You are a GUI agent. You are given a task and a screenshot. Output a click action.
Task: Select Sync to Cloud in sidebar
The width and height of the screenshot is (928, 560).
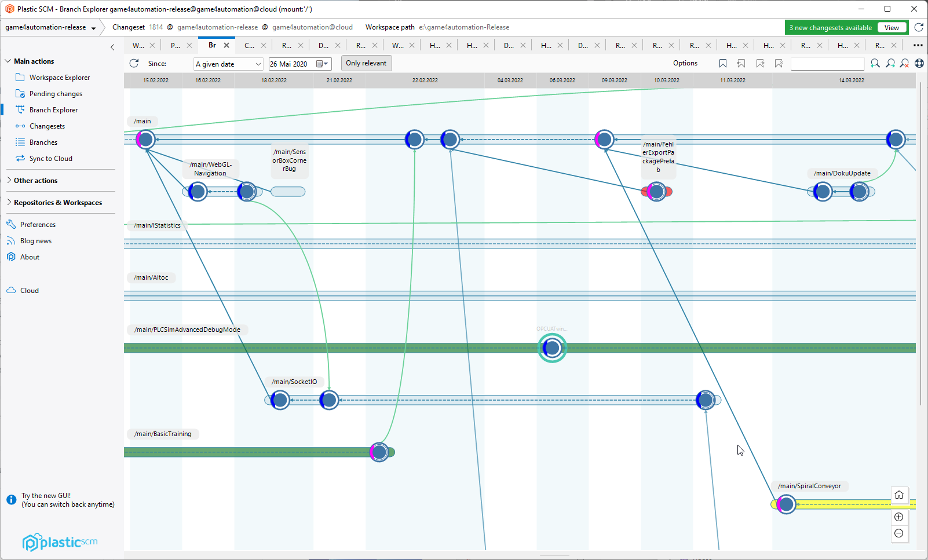click(x=51, y=159)
